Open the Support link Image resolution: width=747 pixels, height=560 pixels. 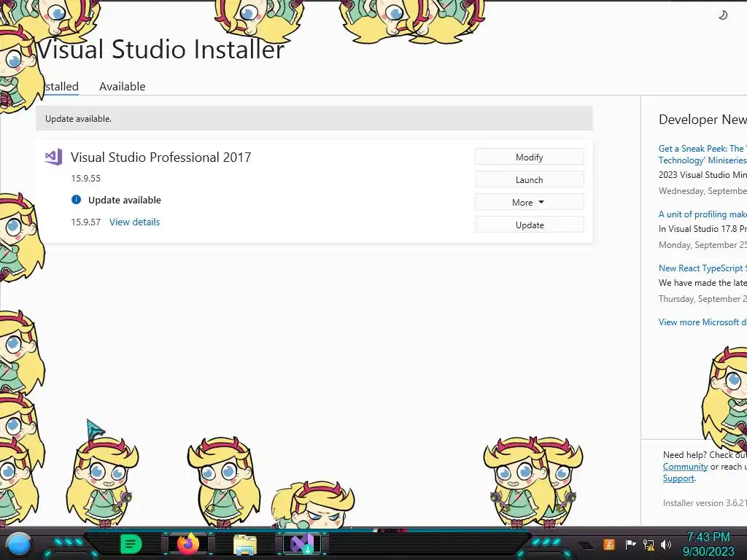pyautogui.click(x=678, y=478)
